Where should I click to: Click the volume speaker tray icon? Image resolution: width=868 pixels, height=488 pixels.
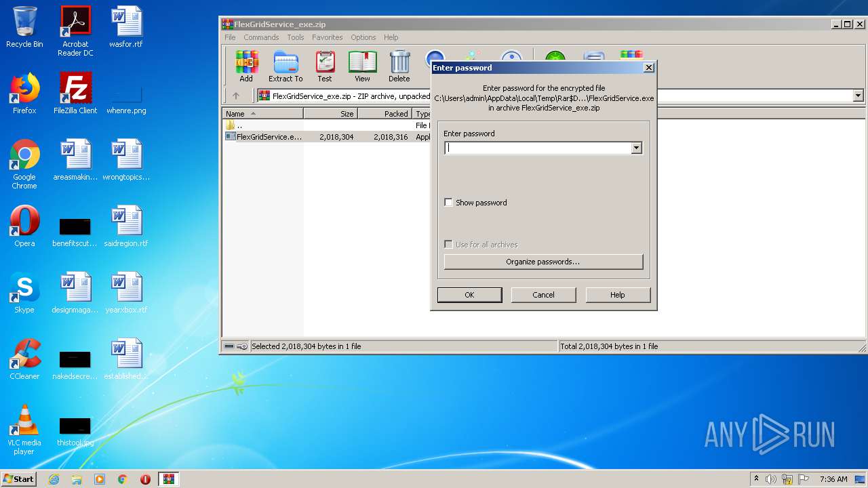click(771, 479)
